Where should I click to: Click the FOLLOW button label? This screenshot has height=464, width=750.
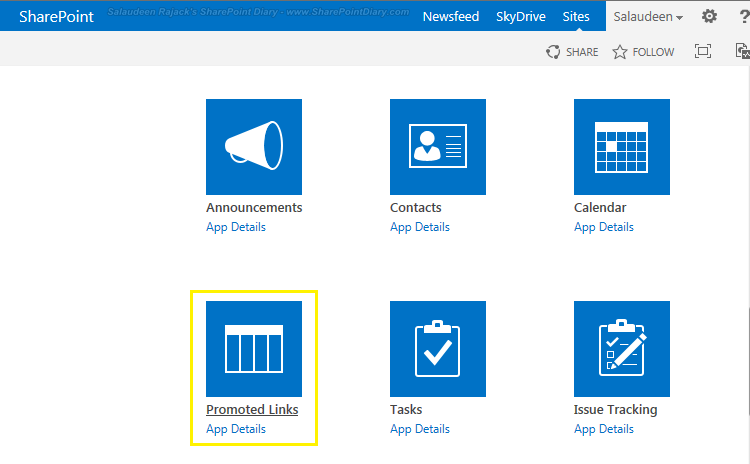[653, 52]
